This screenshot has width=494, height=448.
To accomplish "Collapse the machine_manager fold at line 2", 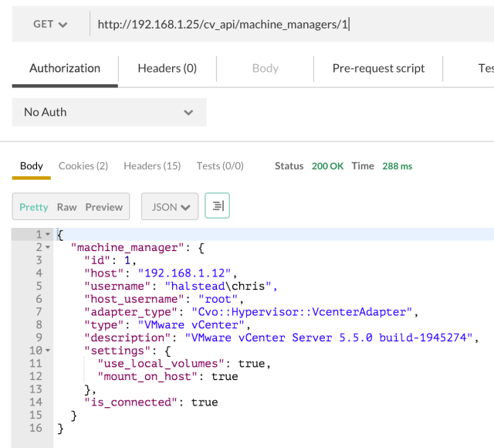I will point(48,247).
